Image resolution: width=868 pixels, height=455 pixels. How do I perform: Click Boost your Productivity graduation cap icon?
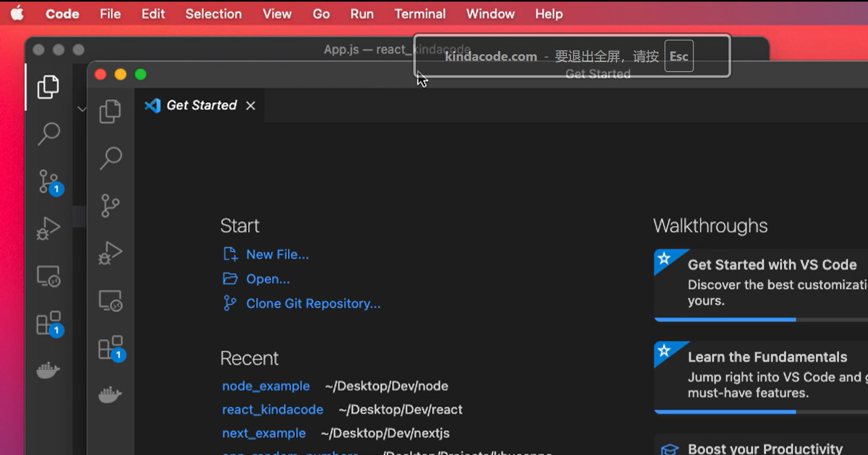click(x=669, y=449)
